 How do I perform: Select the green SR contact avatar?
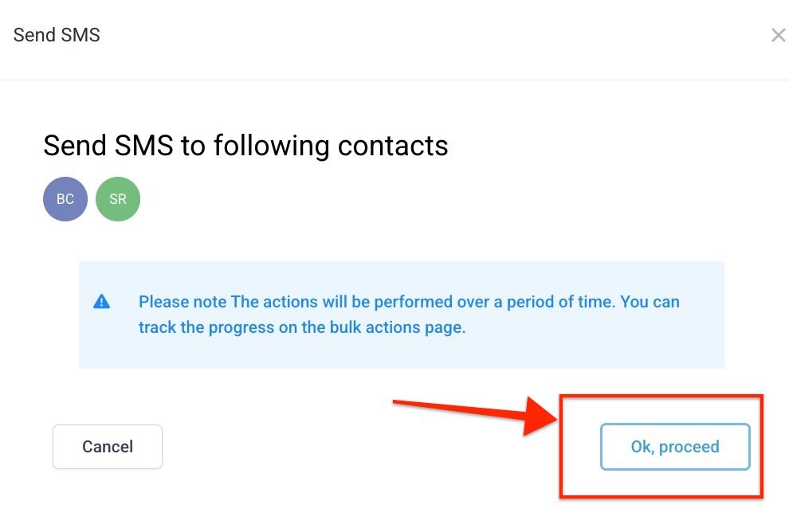coord(118,199)
